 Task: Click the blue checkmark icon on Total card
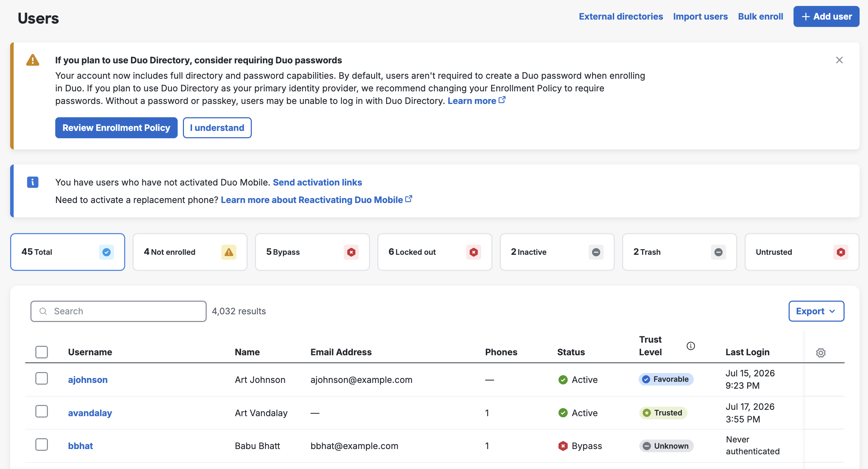[x=106, y=252]
